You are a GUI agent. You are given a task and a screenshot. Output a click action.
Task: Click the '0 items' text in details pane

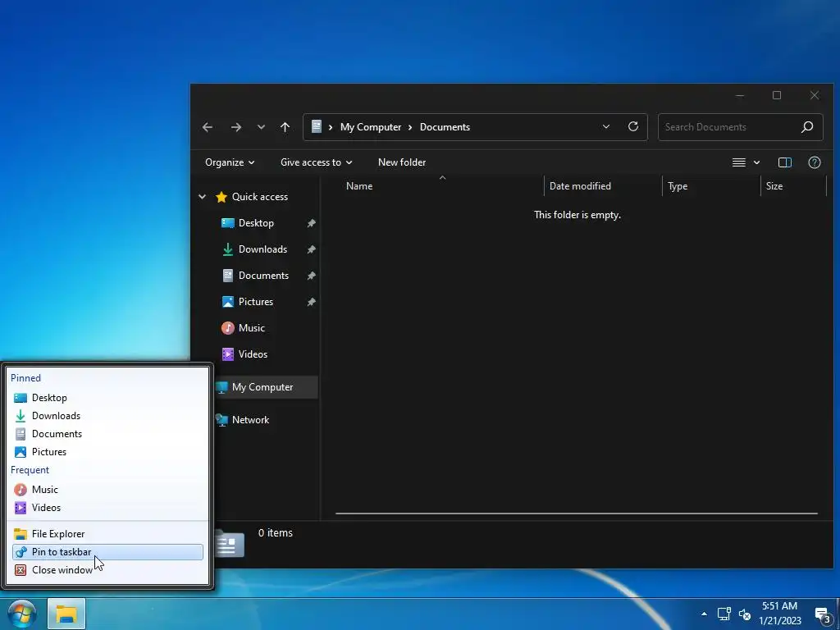(276, 532)
